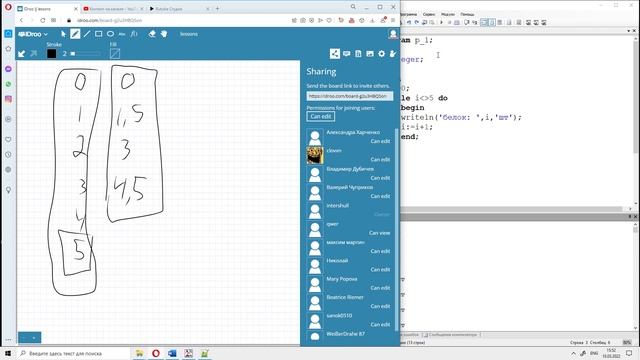Viewport: 640px width, 360px height.
Task: Click the Fill color swatch
Action: pos(115,53)
